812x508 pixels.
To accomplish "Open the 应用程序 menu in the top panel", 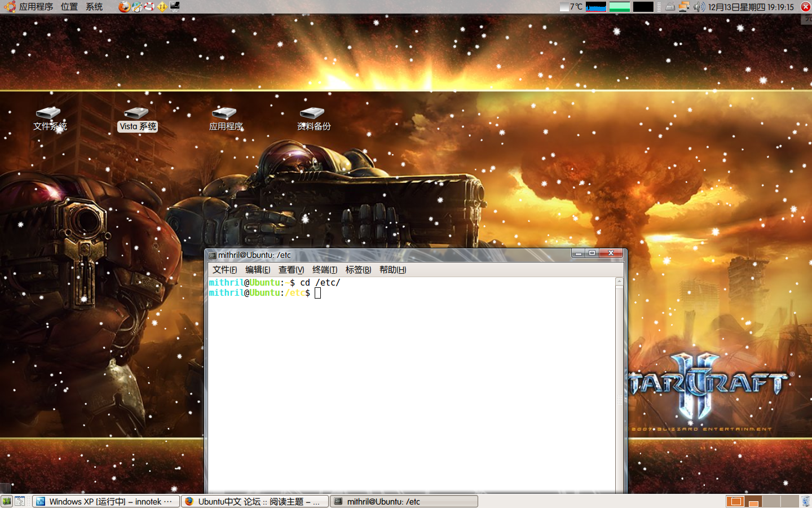I will (x=36, y=7).
